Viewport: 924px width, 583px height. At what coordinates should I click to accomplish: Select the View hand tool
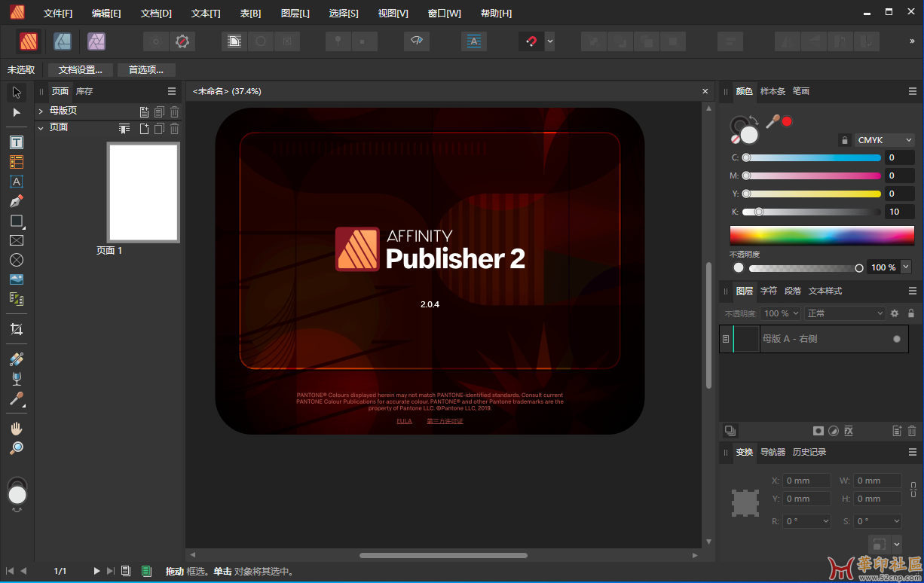pyautogui.click(x=17, y=429)
